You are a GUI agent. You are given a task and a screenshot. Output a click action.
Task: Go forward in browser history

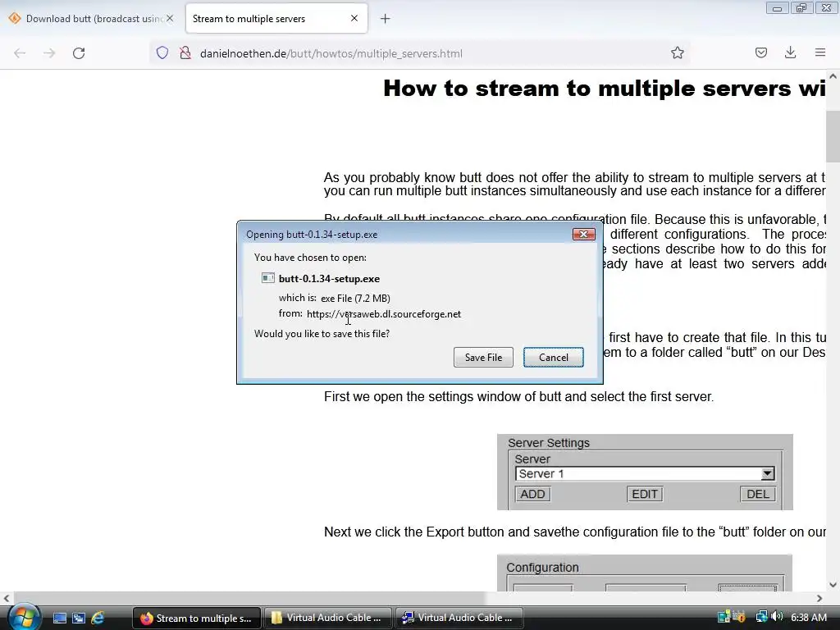(49, 53)
